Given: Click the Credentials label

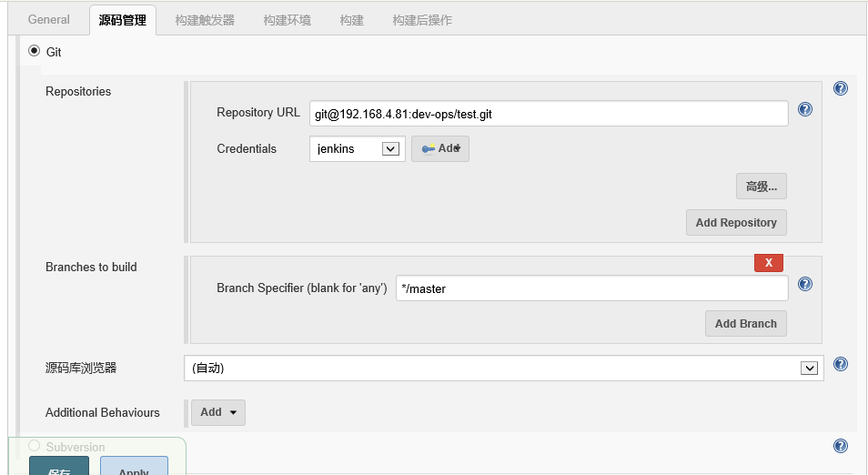Looking at the screenshot, I should tap(247, 149).
